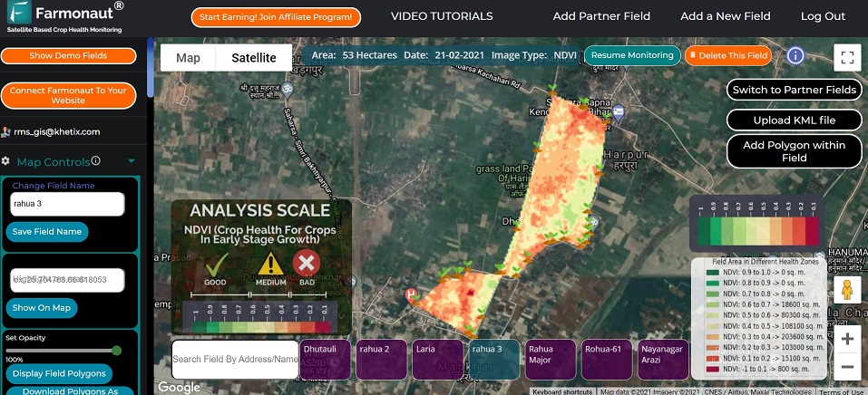The width and height of the screenshot is (868, 395).
Task: Click Terms of Use link
Action: [x=844, y=391]
